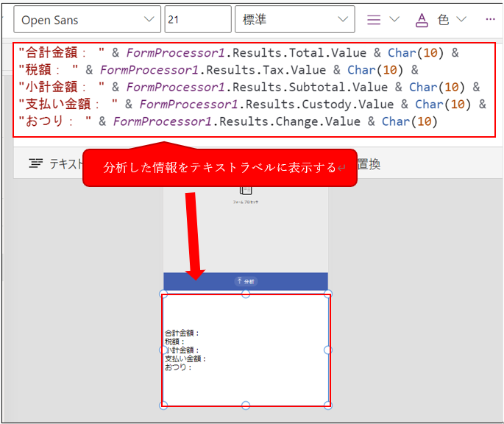Select the form processor icon on canvas

click(x=246, y=190)
